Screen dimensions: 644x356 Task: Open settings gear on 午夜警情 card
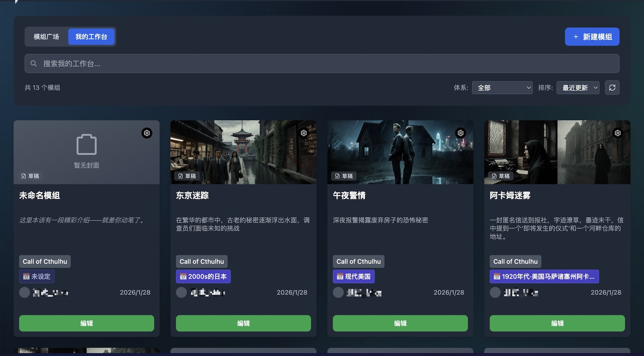(461, 133)
